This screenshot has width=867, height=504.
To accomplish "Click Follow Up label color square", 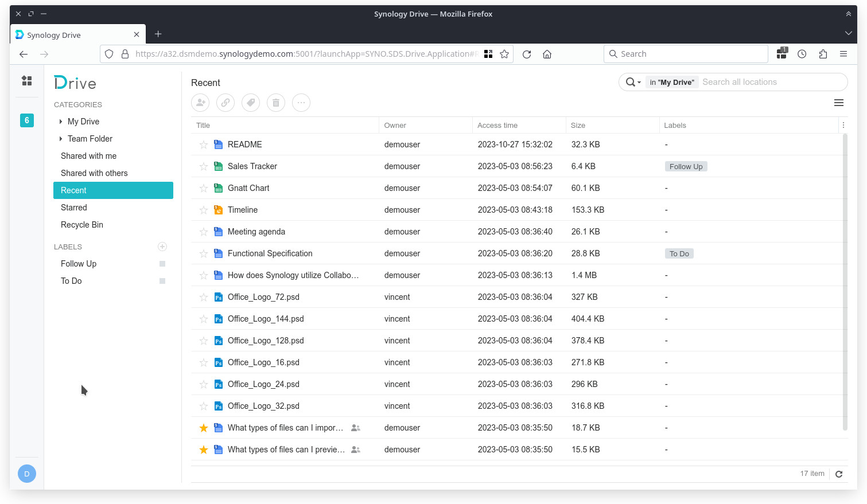I will point(162,264).
